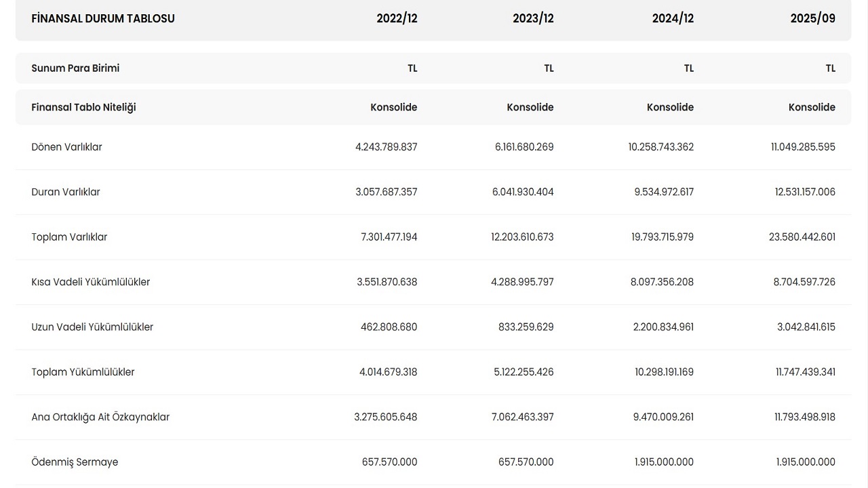
Task: Select the Duran Varlıklar row label
Action: tap(66, 192)
